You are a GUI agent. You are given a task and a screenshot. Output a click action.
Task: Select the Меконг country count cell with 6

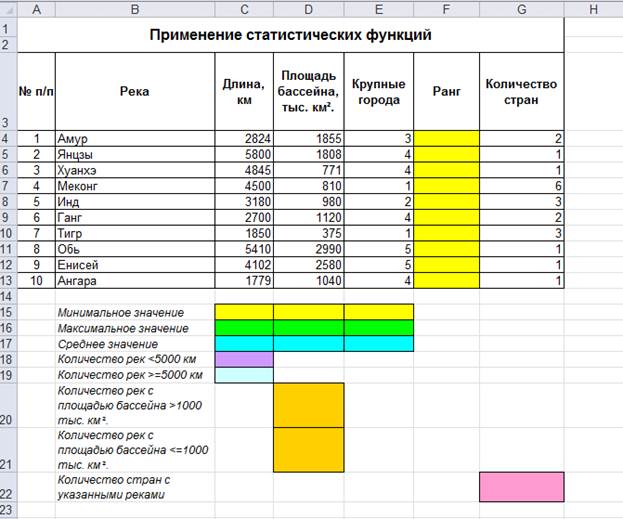(x=522, y=186)
